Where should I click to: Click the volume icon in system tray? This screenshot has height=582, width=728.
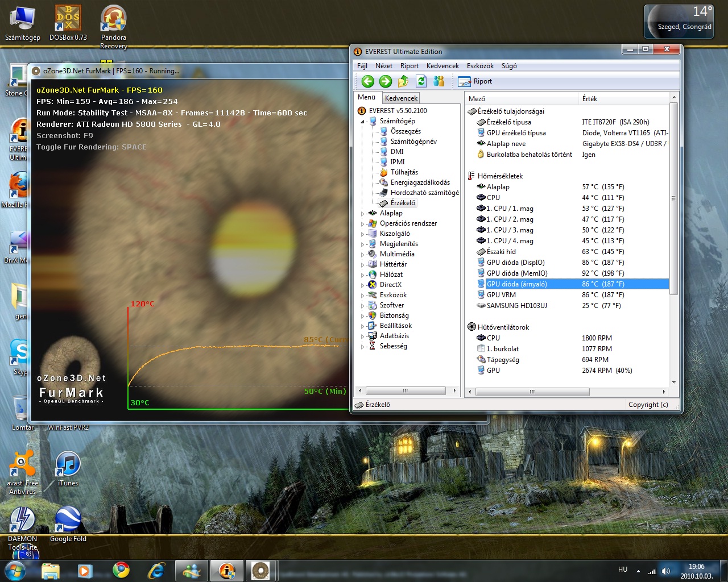point(666,571)
